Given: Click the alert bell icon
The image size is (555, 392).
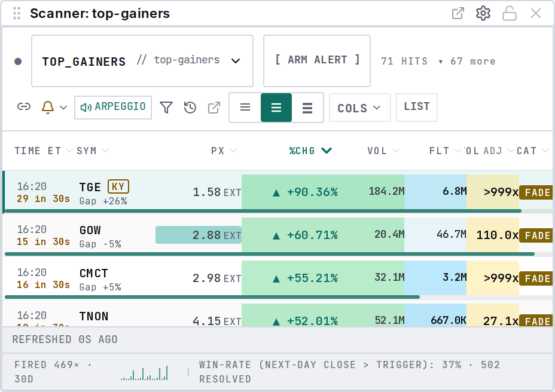Looking at the screenshot, I should pos(48,107).
